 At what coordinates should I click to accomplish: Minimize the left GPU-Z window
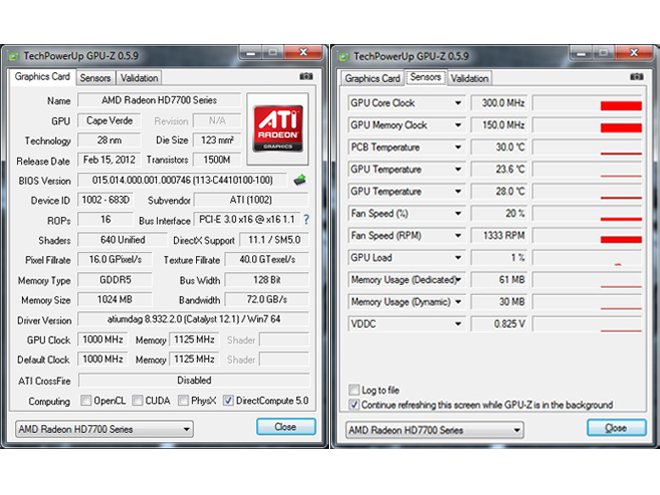coord(251,53)
